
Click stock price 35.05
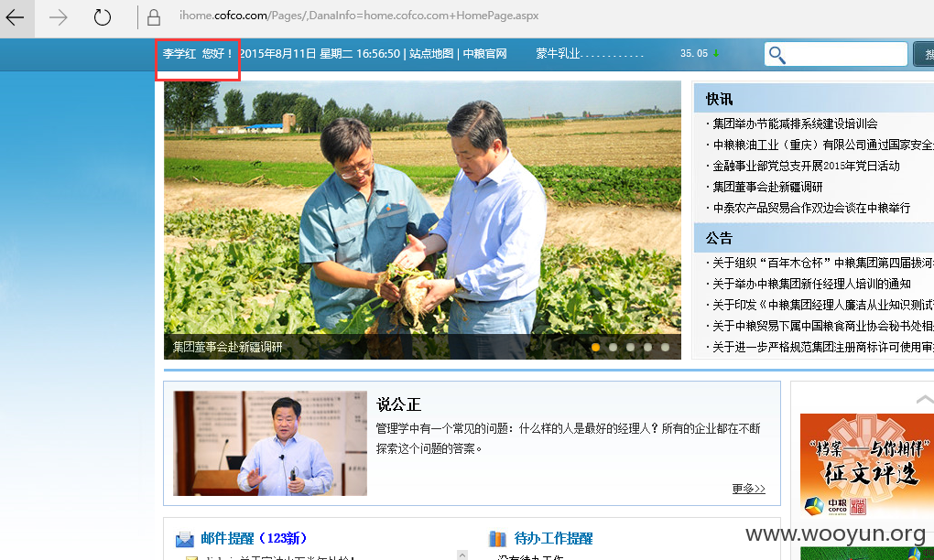694,54
